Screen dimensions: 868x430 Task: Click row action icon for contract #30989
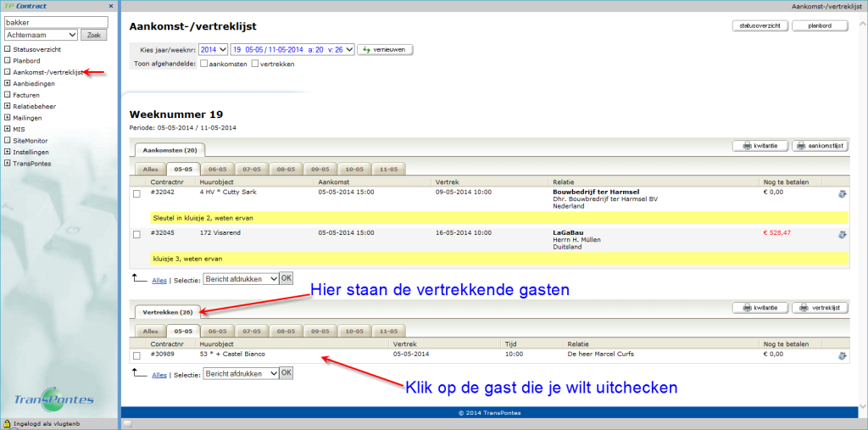coord(842,356)
